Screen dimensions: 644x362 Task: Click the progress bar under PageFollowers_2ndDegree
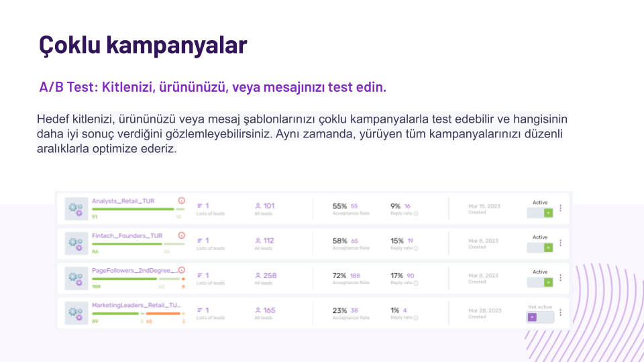138,279
